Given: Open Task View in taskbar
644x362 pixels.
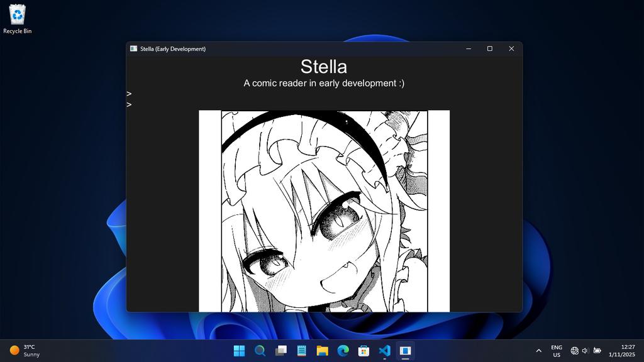Looking at the screenshot, I should coord(280,351).
